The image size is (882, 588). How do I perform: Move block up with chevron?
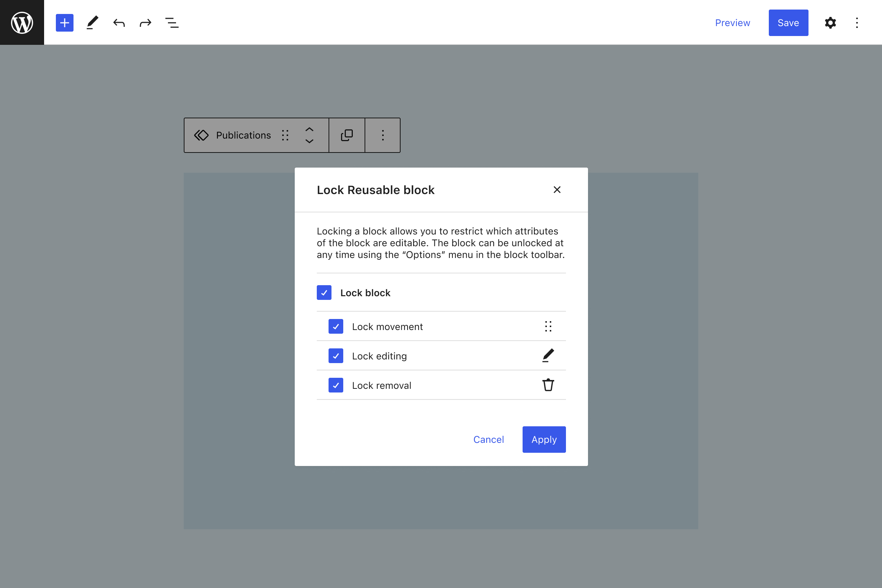tap(309, 129)
